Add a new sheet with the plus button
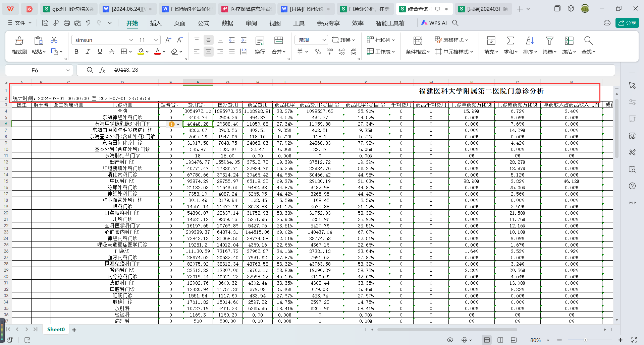 (x=74, y=330)
